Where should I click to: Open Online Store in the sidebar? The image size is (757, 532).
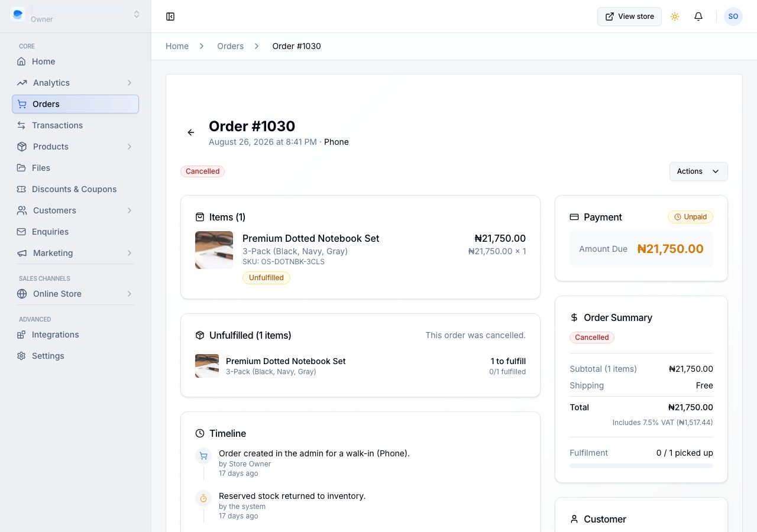(x=75, y=294)
